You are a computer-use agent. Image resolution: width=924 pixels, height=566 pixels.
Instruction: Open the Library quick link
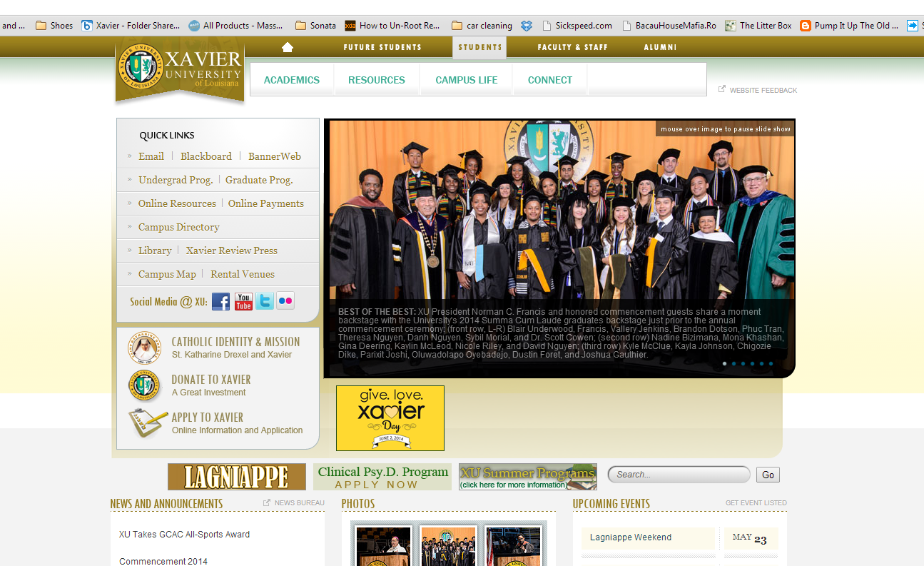click(155, 251)
